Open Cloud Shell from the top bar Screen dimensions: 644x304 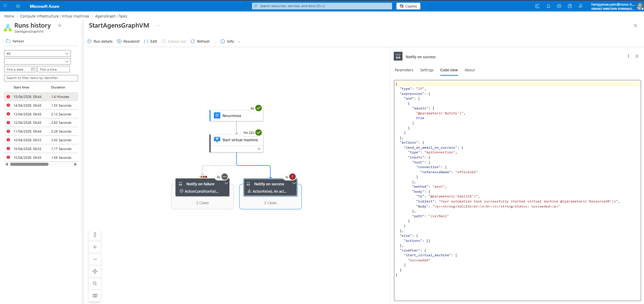(x=538, y=6)
